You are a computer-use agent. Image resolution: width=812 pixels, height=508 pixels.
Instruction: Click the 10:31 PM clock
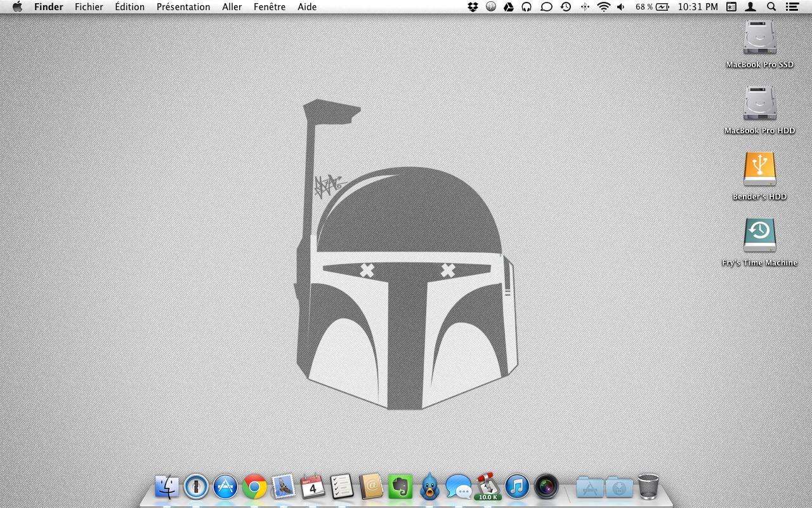click(x=698, y=7)
